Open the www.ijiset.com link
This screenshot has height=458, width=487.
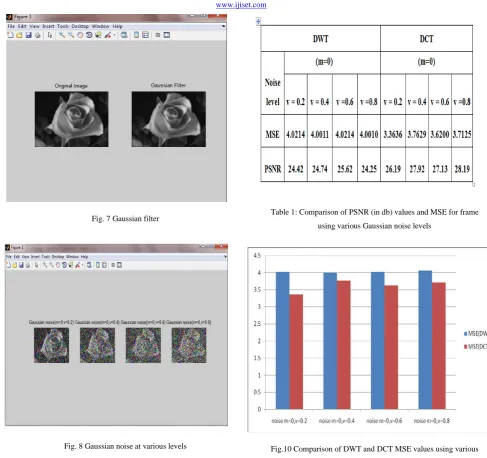(x=241, y=5)
